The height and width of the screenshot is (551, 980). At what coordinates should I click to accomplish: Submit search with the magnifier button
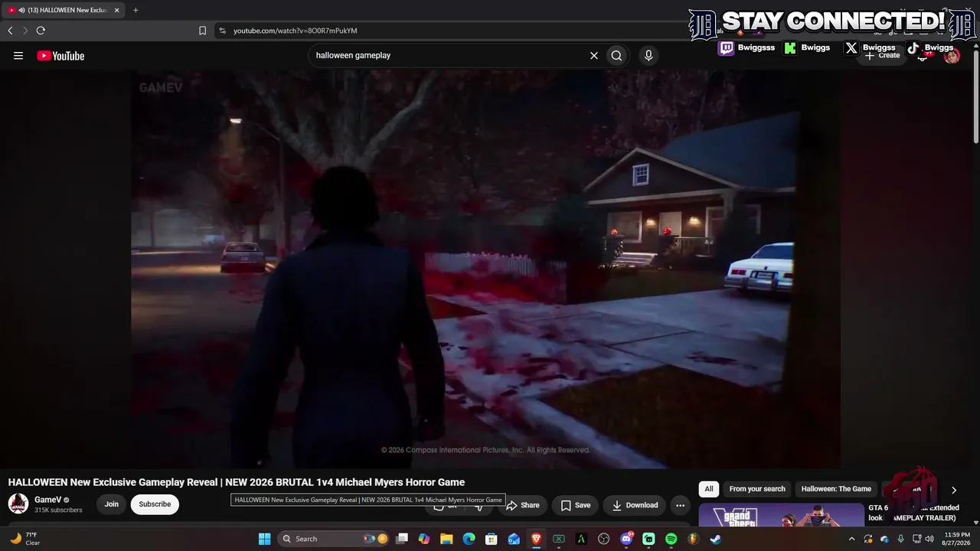[x=616, y=55]
